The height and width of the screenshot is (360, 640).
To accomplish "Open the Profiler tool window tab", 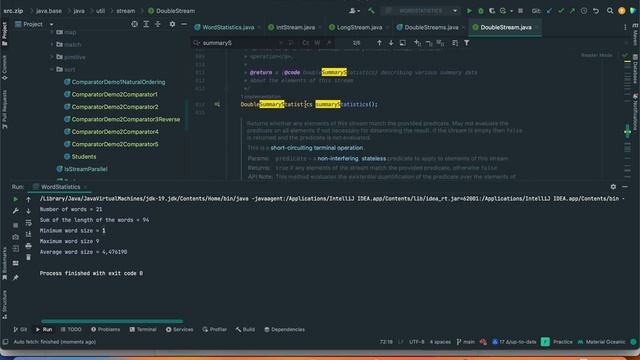I will coord(215,329).
